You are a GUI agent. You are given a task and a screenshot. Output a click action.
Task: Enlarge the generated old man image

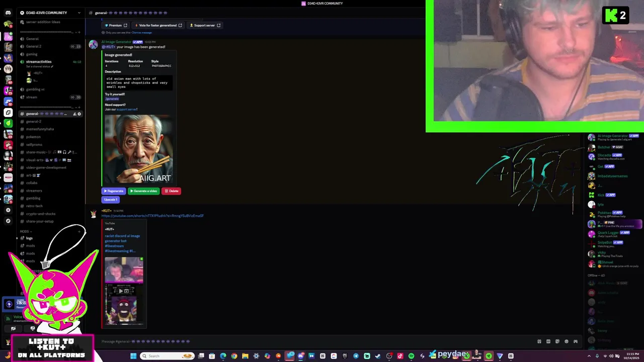point(139,149)
